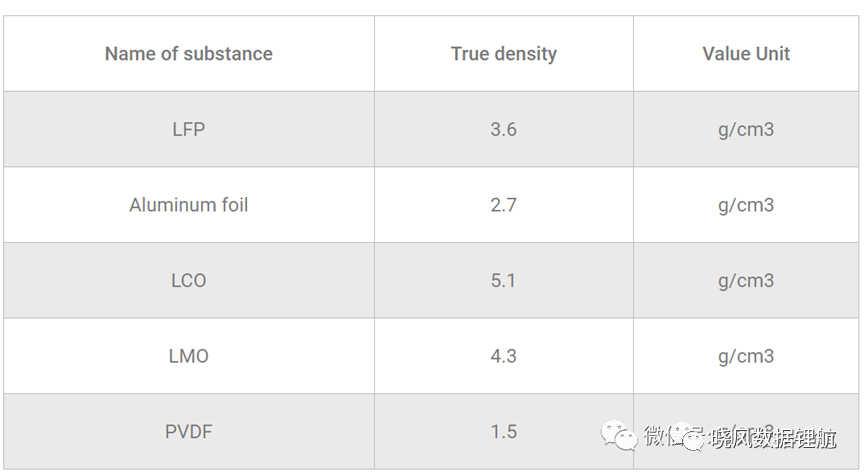Click the LCO substance cell

point(188,280)
